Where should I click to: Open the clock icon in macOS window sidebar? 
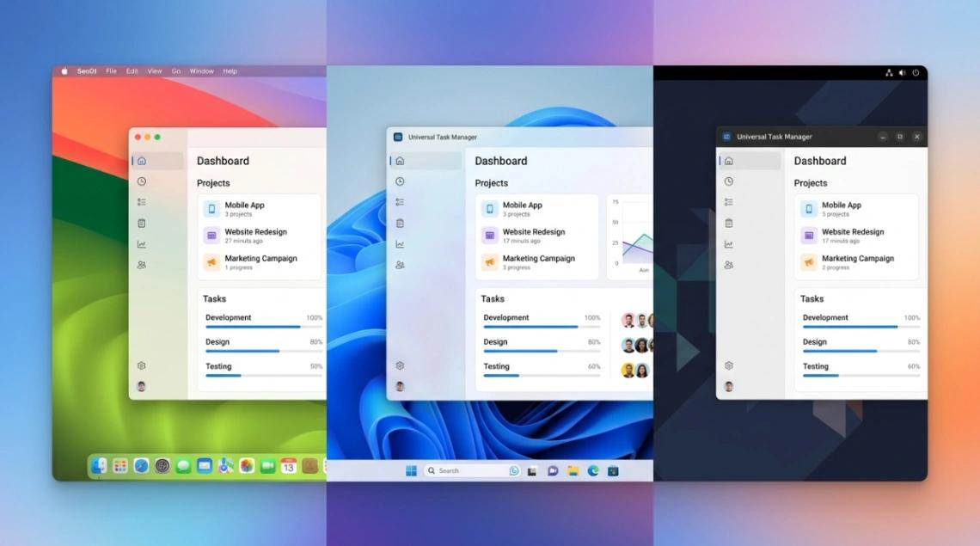[142, 181]
